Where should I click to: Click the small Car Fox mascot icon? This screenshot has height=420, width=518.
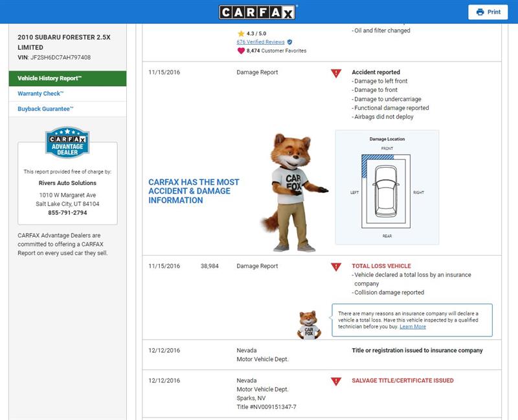pos(309,325)
